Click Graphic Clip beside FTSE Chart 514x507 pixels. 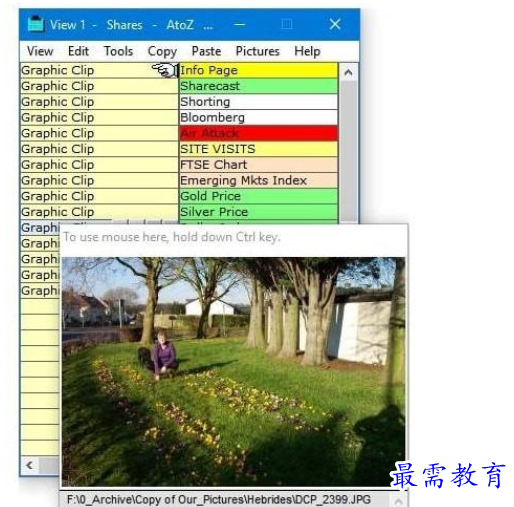coord(99,165)
